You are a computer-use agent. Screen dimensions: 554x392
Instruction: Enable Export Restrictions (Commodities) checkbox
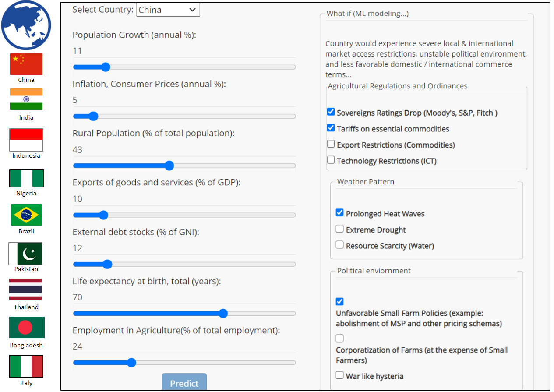click(x=331, y=144)
